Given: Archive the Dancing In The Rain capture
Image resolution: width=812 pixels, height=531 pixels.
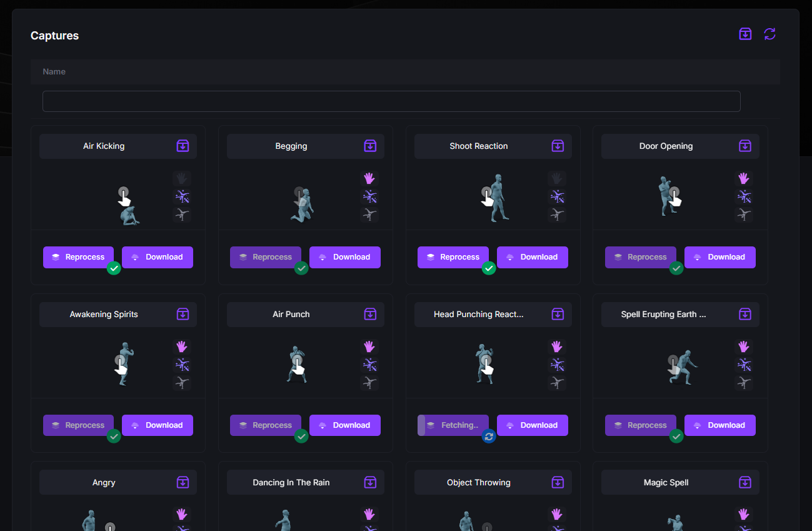Looking at the screenshot, I should point(370,482).
